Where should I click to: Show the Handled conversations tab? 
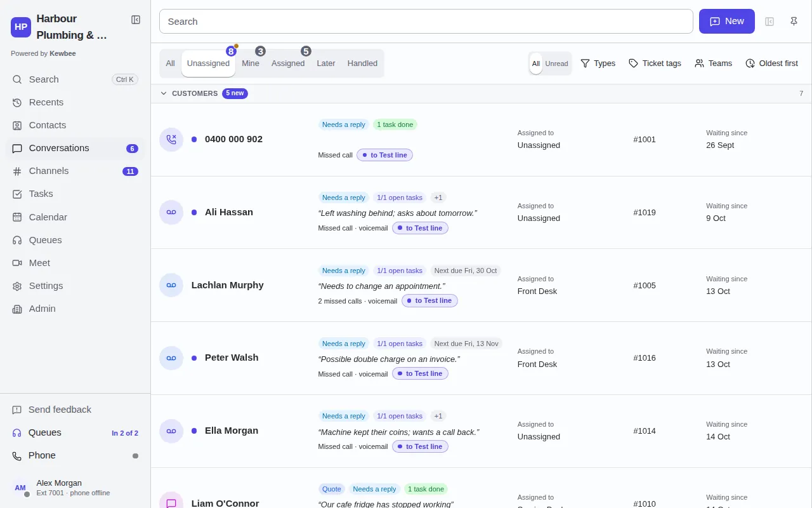point(362,63)
